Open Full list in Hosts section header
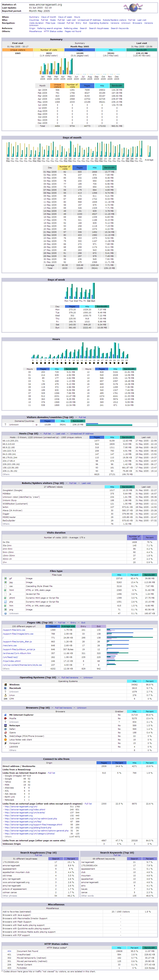The width and height of the screenshot is (159, 980). click(47, 433)
